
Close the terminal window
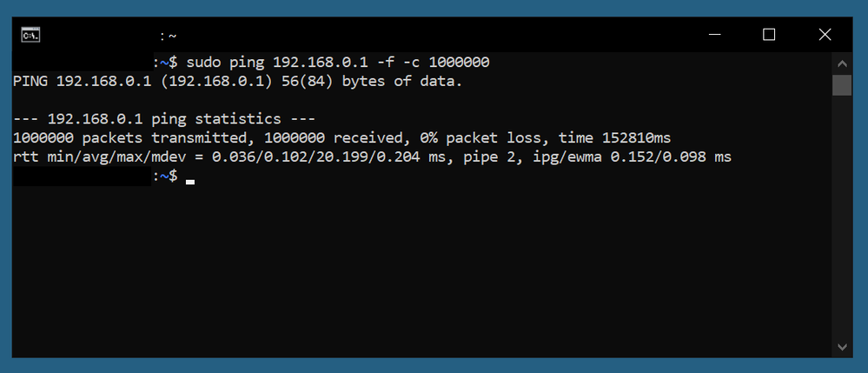pos(825,35)
